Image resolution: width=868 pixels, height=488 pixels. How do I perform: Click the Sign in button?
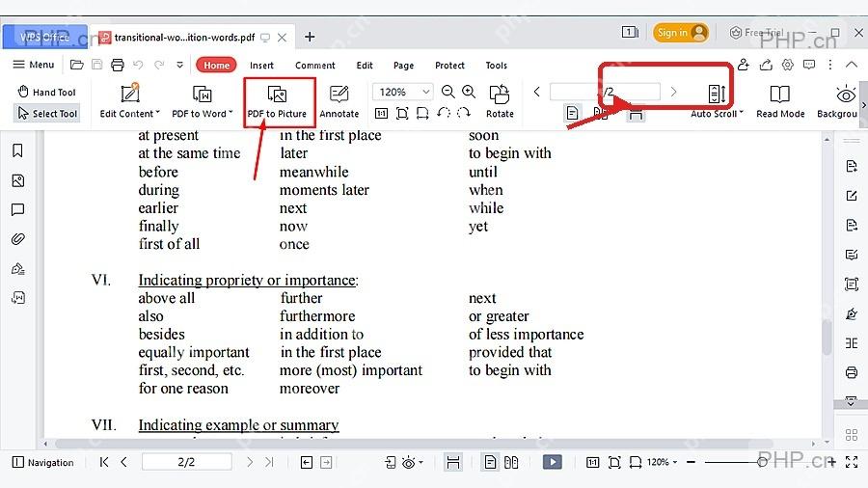click(681, 33)
